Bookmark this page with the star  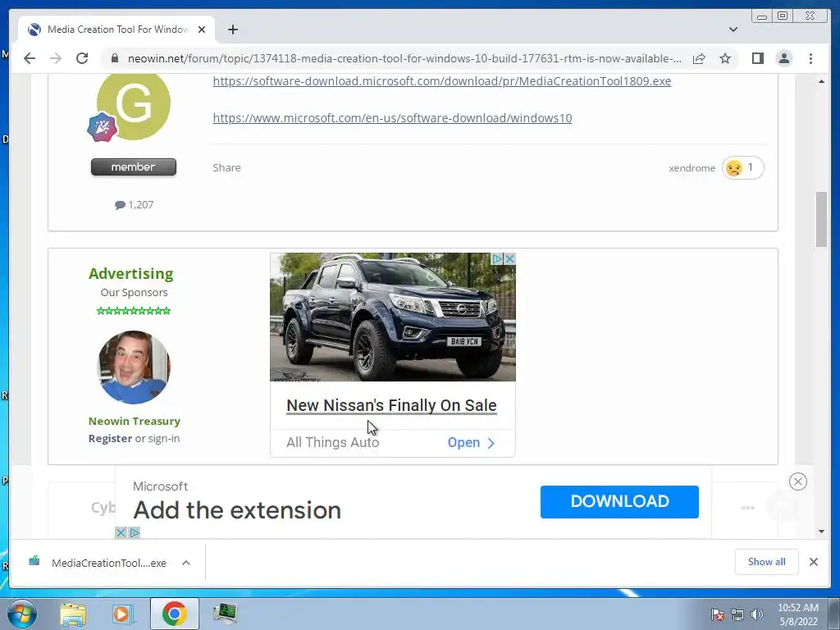725,58
